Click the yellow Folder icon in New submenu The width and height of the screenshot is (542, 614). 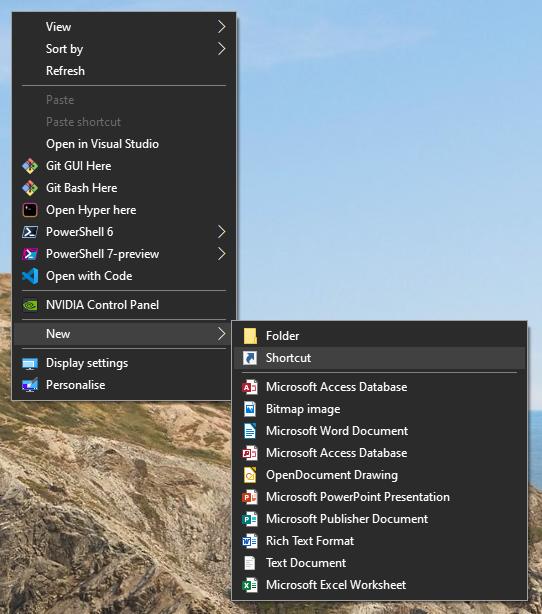pyautogui.click(x=250, y=336)
